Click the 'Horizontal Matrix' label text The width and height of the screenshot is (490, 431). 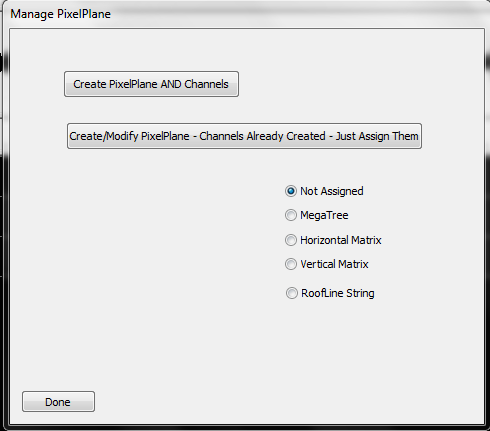point(341,240)
